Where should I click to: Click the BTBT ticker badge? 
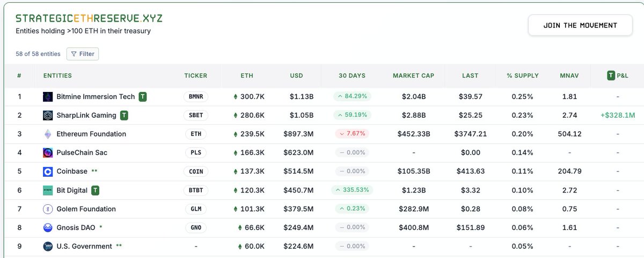[195, 190]
